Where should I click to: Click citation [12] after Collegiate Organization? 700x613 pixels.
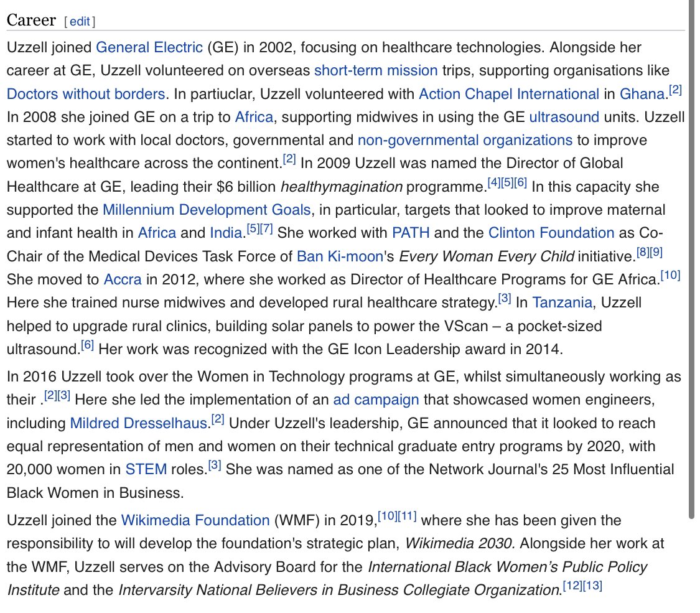573,586
